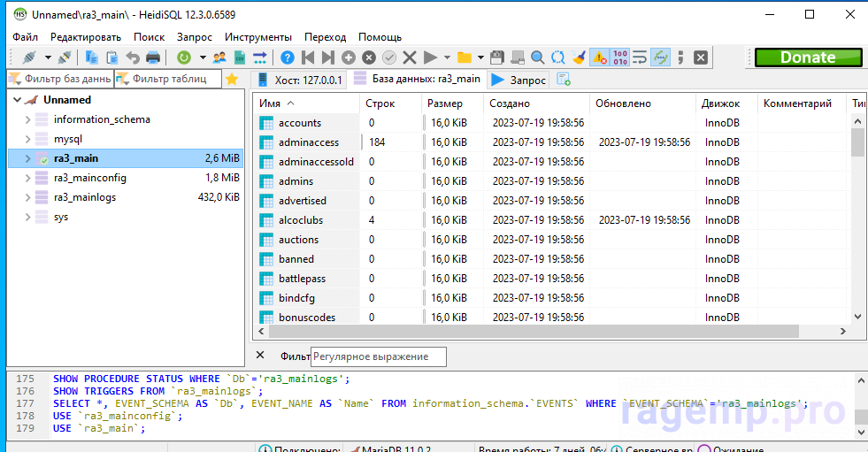Click the disconnect plug icon

[65, 57]
